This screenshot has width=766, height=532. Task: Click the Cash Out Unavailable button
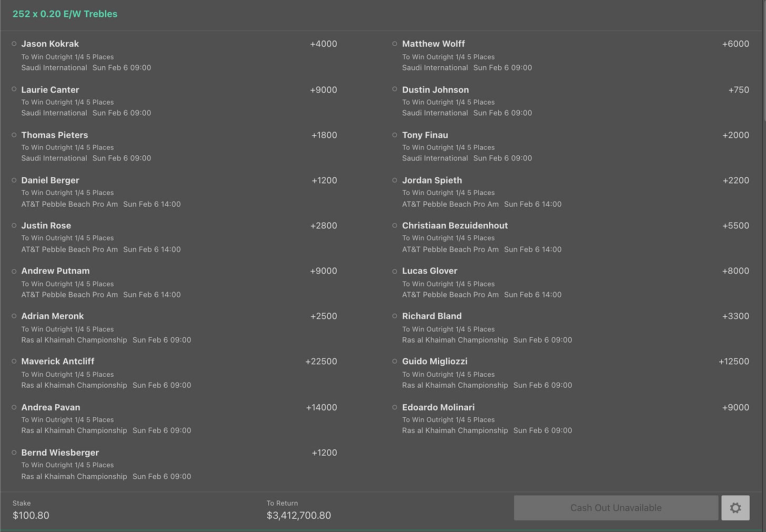[x=616, y=508]
